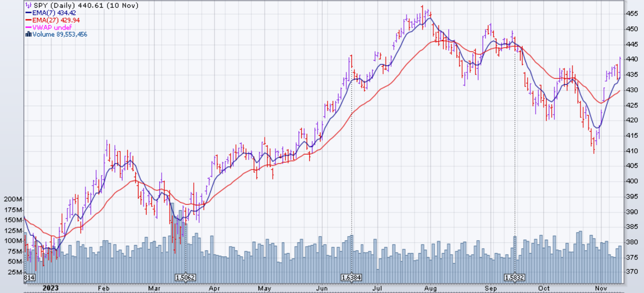
Task: Select the EMA(7) 434.42 legend label
Action: point(54,13)
